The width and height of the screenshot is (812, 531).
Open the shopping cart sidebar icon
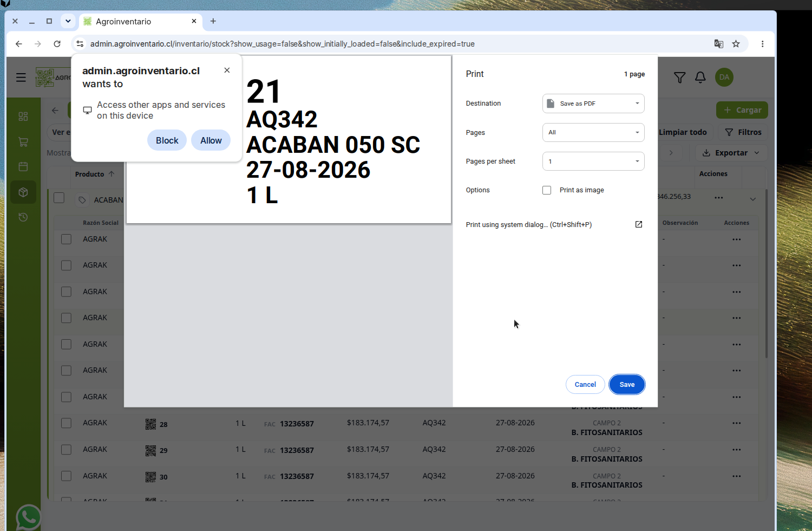23,142
